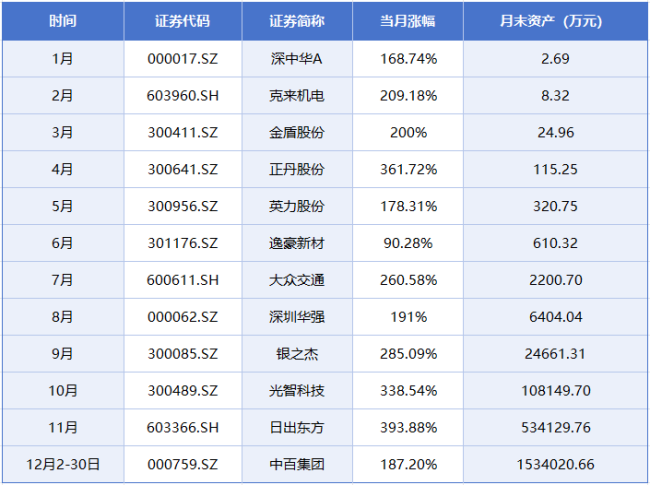Select code cell 300489.SZ
The width and height of the screenshot is (650, 485).
click(183, 391)
